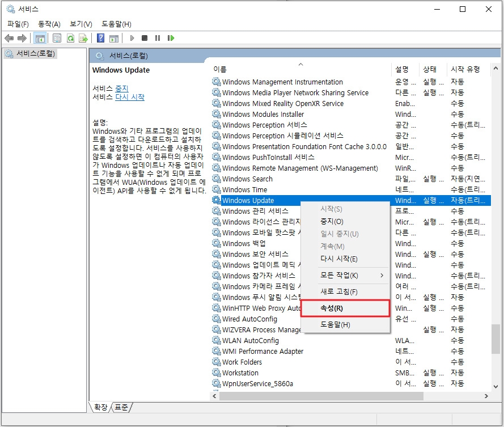Sort by the 설명 column header
Screen dimensions: 504x427
[x=405, y=69]
